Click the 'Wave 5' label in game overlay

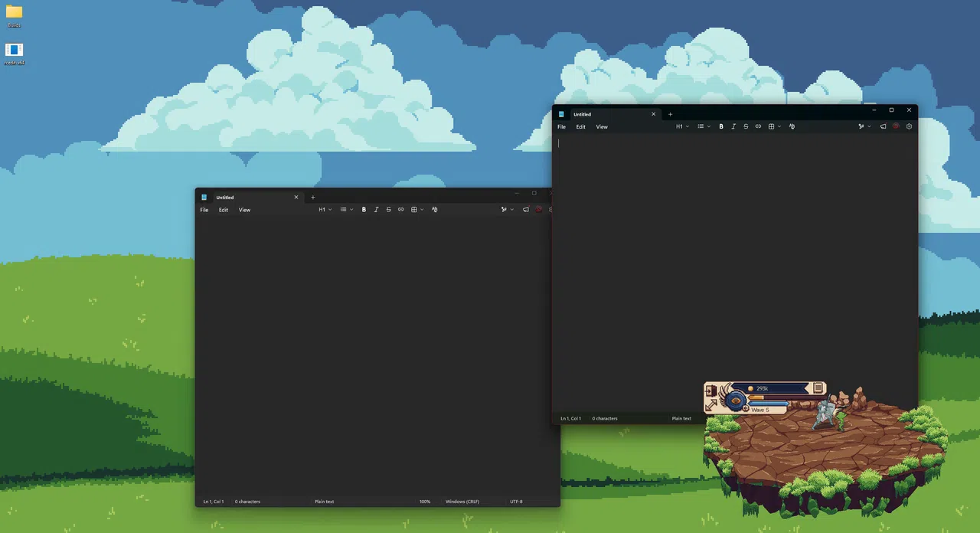click(760, 410)
